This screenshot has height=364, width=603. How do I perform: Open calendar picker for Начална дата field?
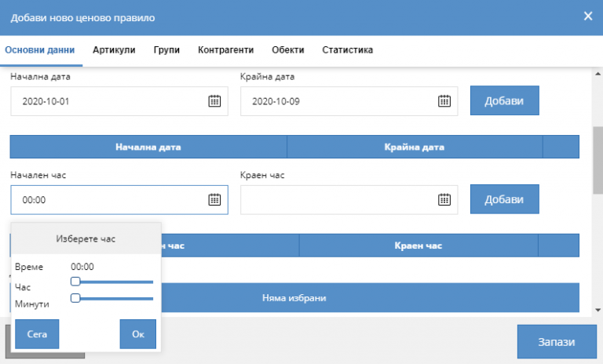(x=214, y=101)
